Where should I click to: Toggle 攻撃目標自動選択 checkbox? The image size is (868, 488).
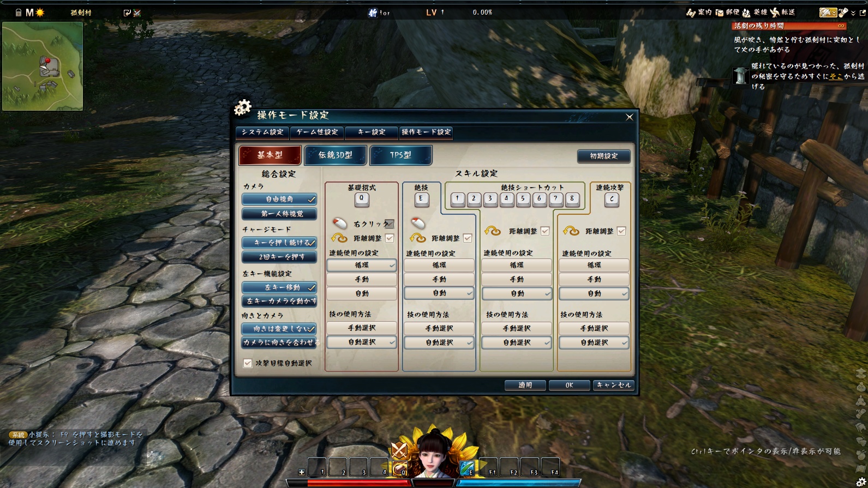pyautogui.click(x=248, y=363)
